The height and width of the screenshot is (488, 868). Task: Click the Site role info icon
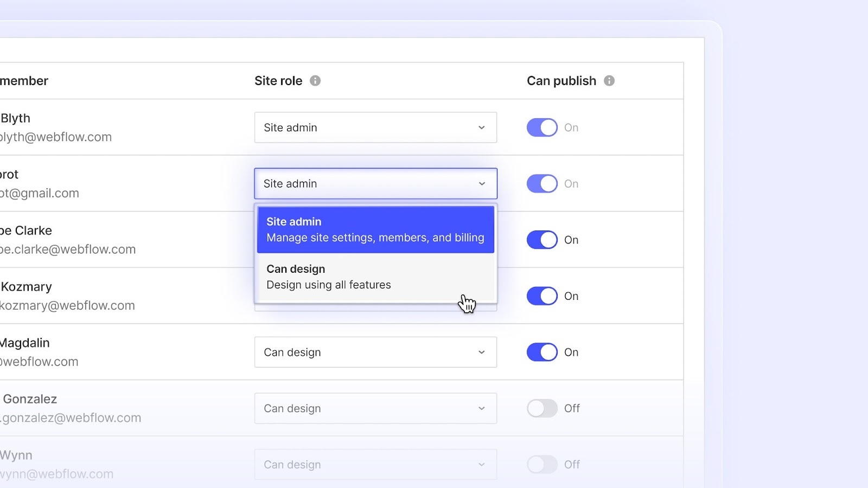pyautogui.click(x=316, y=81)
